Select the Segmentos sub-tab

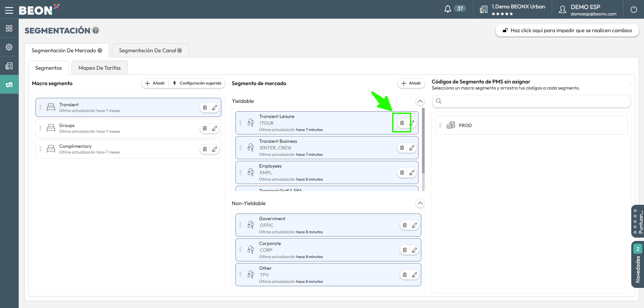pyautogui.click(x=48, y=68)
